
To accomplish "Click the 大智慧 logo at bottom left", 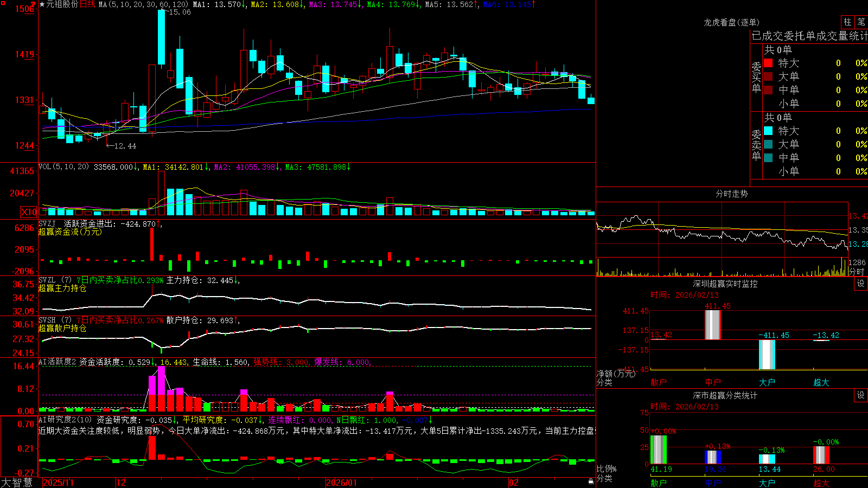I will [x=17, y=482].
